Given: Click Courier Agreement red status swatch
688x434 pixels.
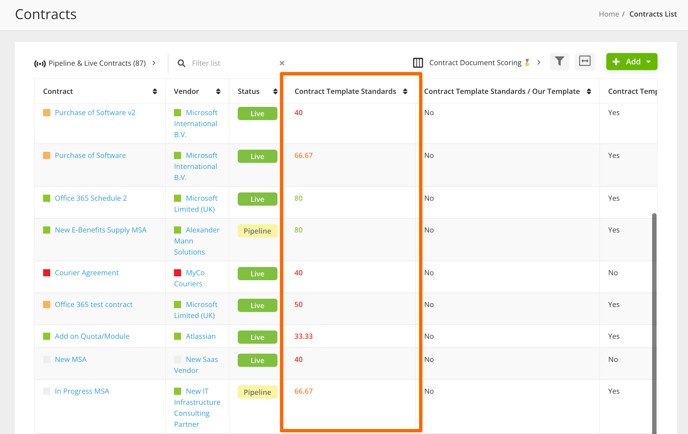Looking at the screenshot, I should point(47,273).
